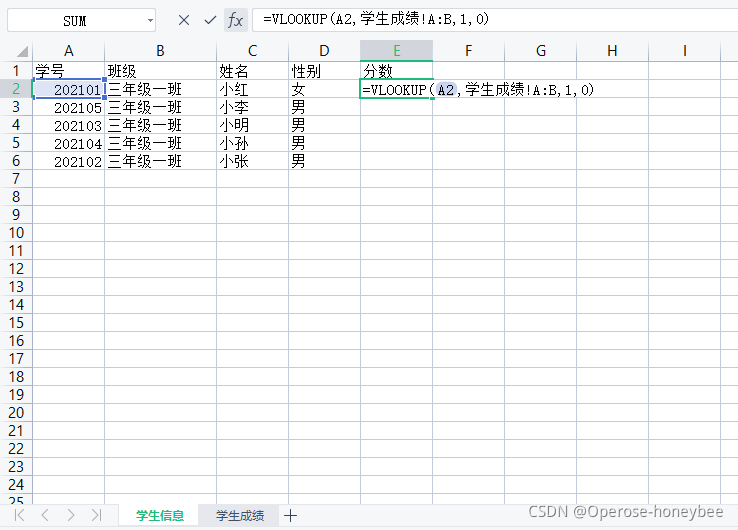Viewport: 738px width, 530px height.
Task: Open the insert function fx dialog
Action: point(235,20)
